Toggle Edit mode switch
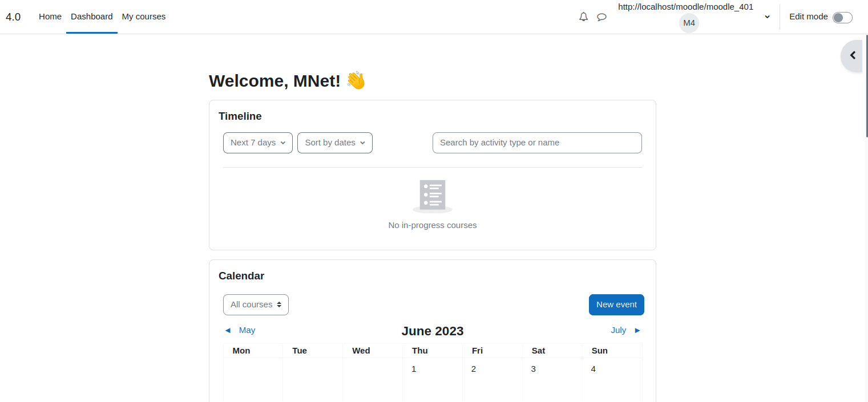The width and height of the screenshot is (868, 402). (842, 18)
